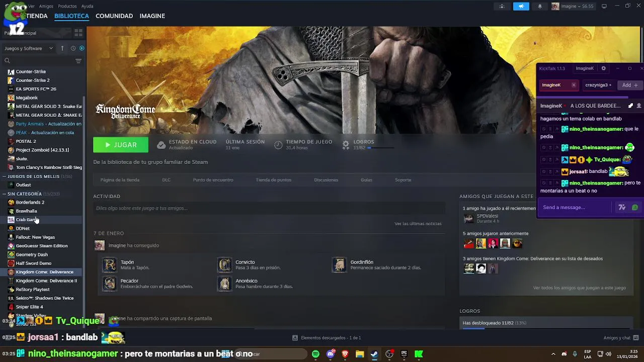Open the Tienda main tab

(x=37, y=16)
